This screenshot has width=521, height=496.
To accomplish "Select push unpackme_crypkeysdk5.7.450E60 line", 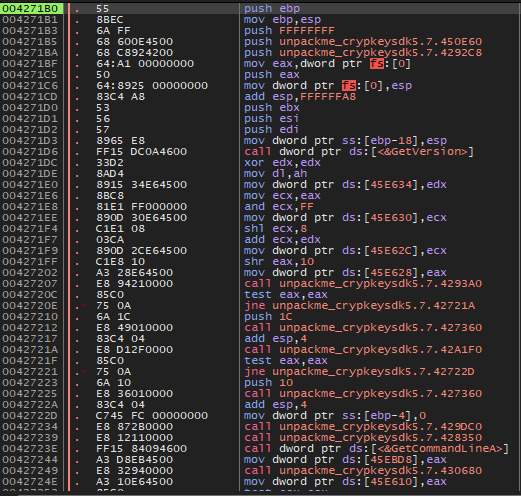I will 363,41.
